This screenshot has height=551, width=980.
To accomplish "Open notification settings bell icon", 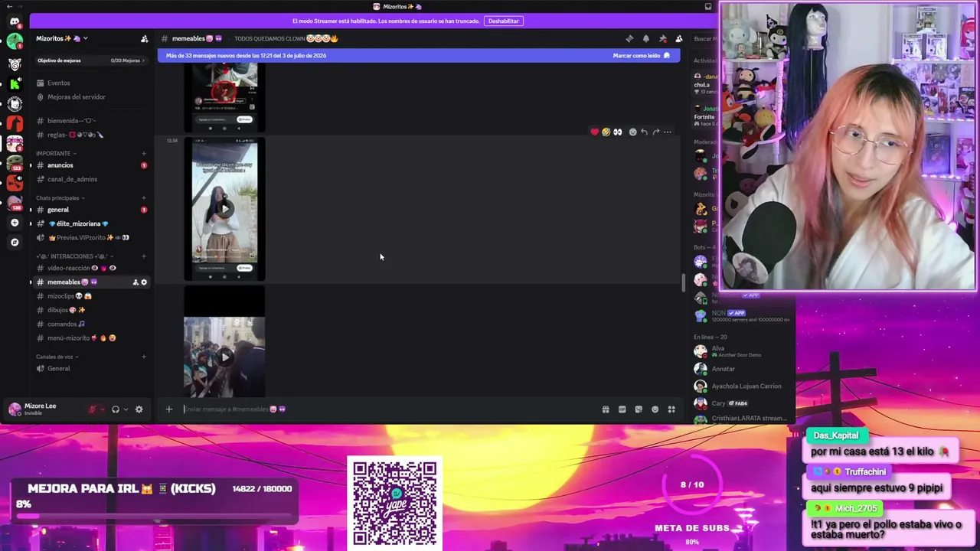I will [646, 38].
